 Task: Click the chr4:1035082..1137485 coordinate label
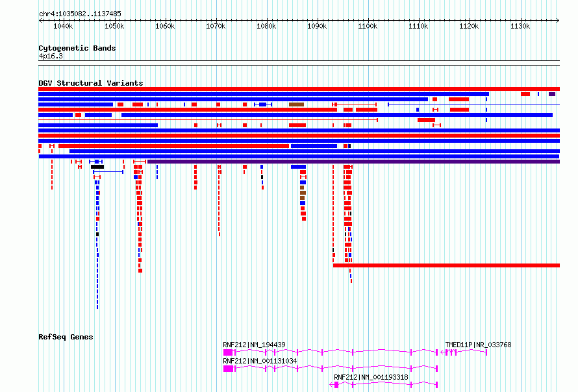click(x=80, y=14)
